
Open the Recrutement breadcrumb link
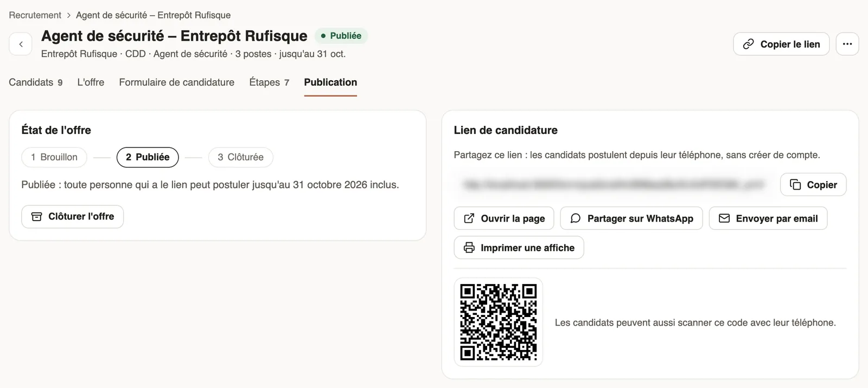[x=35, y=15]
